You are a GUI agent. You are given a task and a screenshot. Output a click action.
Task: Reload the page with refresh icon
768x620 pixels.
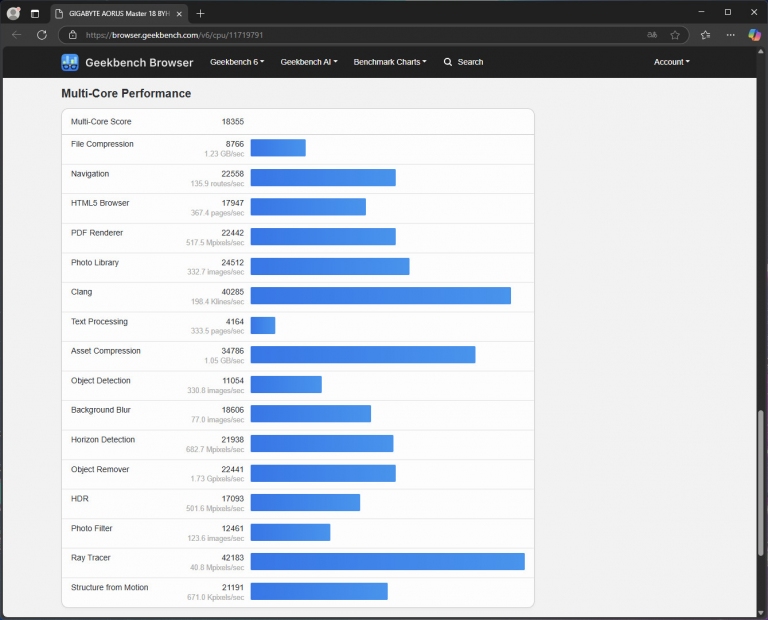42,35
